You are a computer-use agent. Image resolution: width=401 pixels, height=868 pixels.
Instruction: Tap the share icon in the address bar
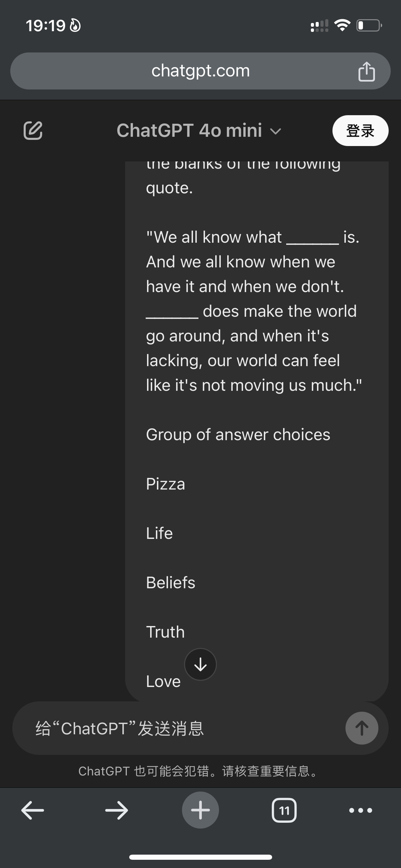pyautogui.click(x=367, y=70)
